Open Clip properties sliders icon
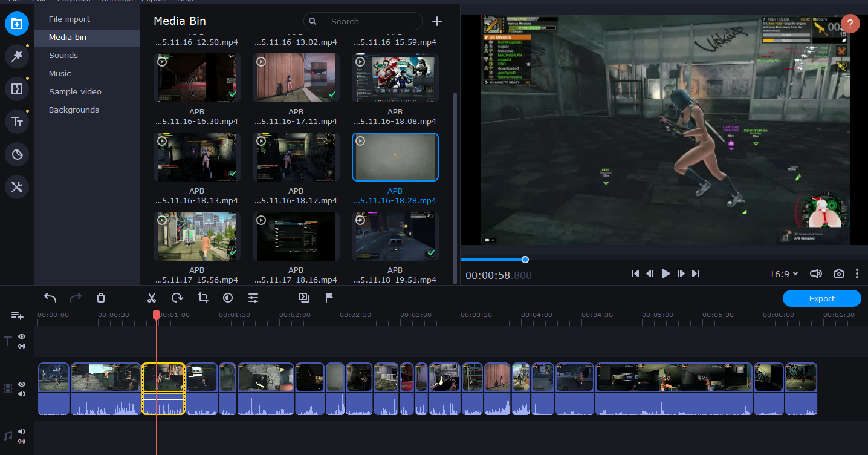 253,298
